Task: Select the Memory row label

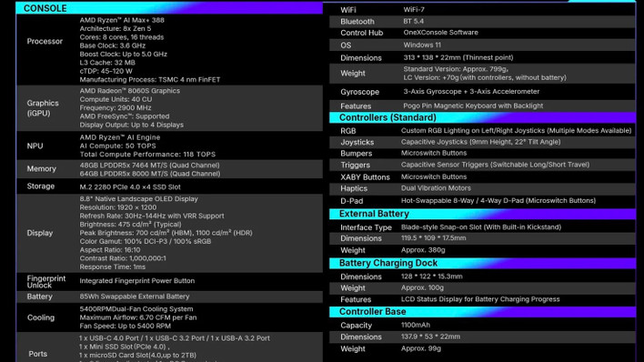Action: [42, 169]
